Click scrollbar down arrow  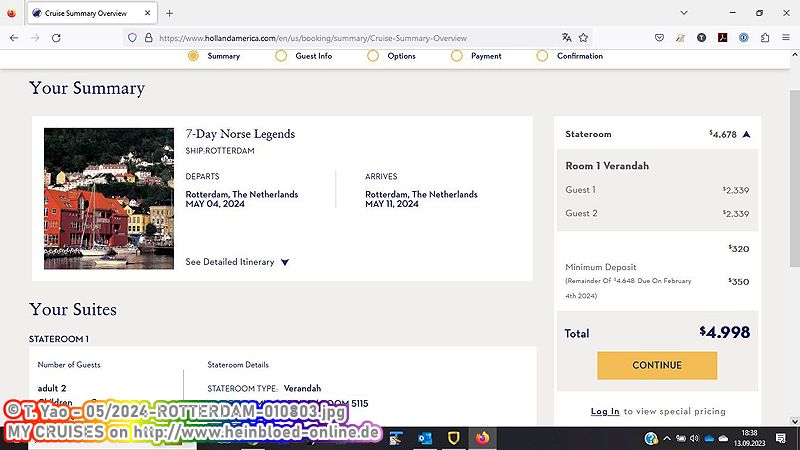pyautogui.click(x=794, y=421)
